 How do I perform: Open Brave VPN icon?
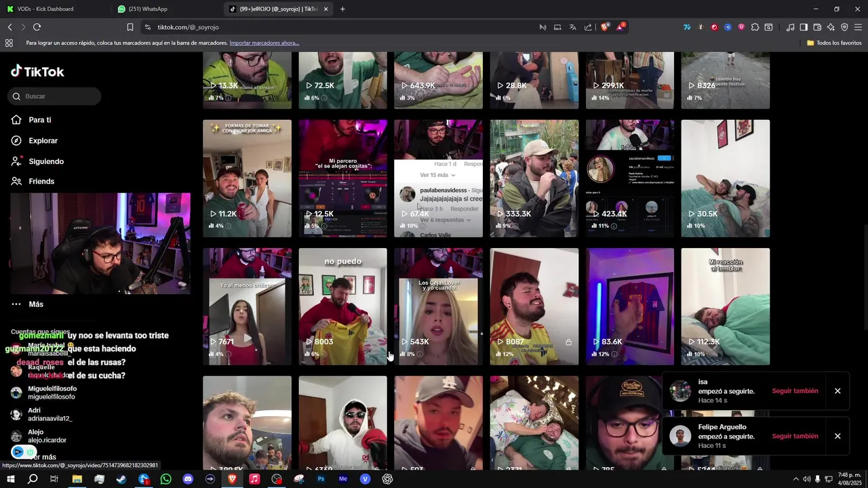pyautogui.click(x=844, y=27)
